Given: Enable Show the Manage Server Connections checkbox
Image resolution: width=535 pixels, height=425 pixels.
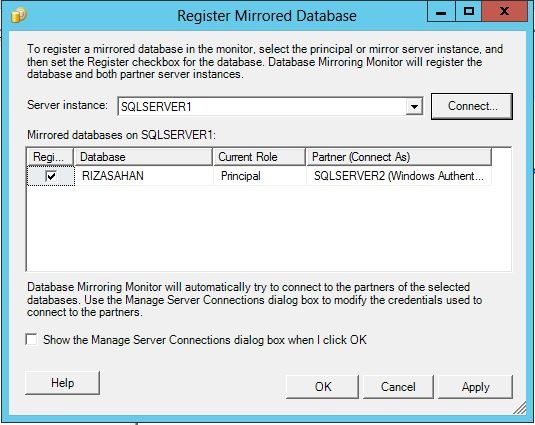Looking at the screenshot, I should (x=31, y=340).
